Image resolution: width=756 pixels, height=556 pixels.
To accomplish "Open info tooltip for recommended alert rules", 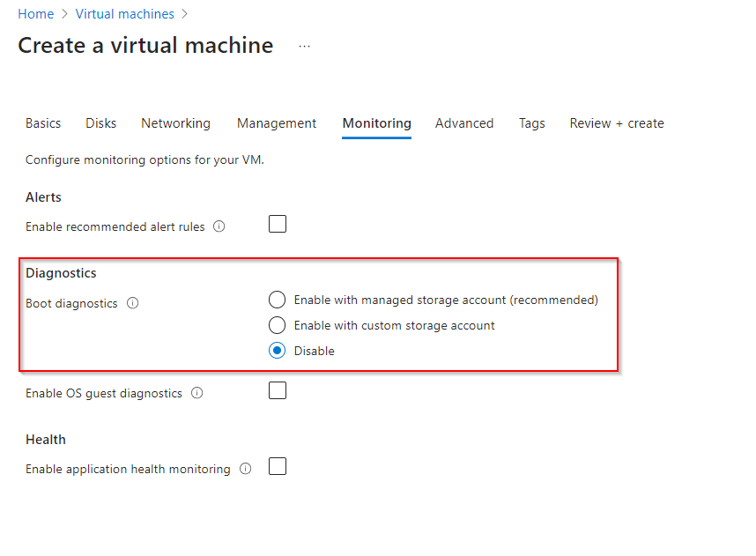I will point(219,226).
